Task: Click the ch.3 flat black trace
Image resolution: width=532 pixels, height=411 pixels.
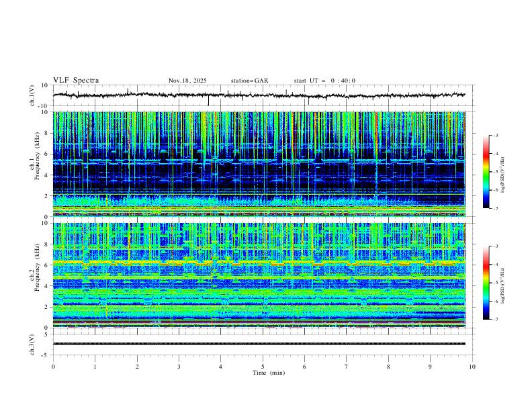Action: coord(259,344)
